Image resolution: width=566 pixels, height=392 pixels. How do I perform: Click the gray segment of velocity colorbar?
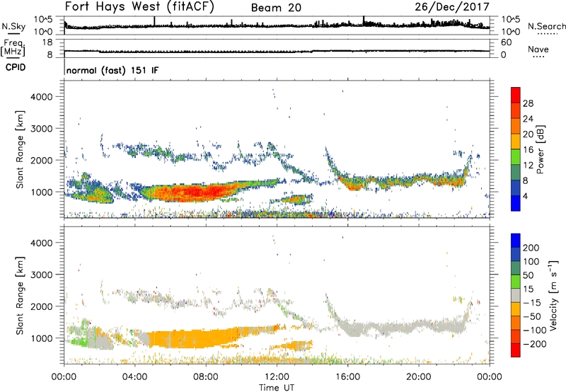(x=516, y=295)
